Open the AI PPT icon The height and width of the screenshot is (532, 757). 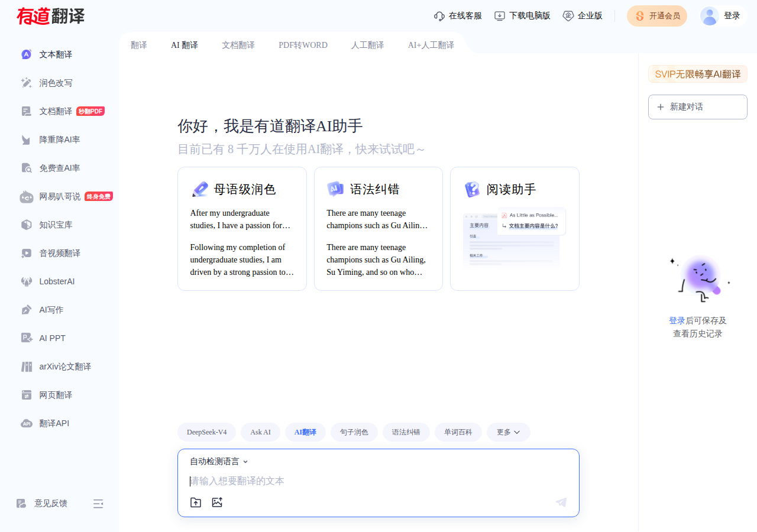(x=26, y=338)
